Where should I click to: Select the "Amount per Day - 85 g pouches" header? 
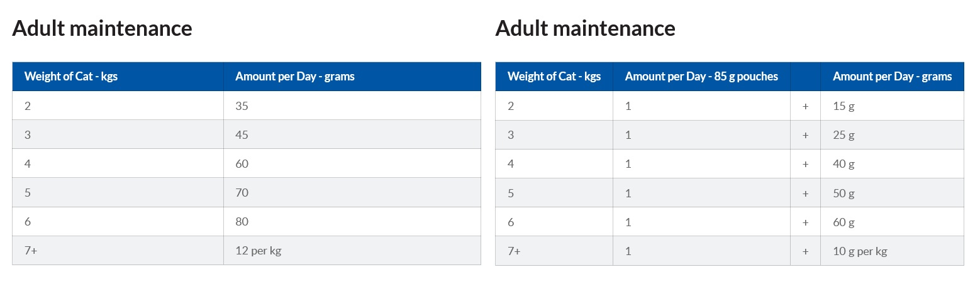pyautogui.click(x=701, y=77)
